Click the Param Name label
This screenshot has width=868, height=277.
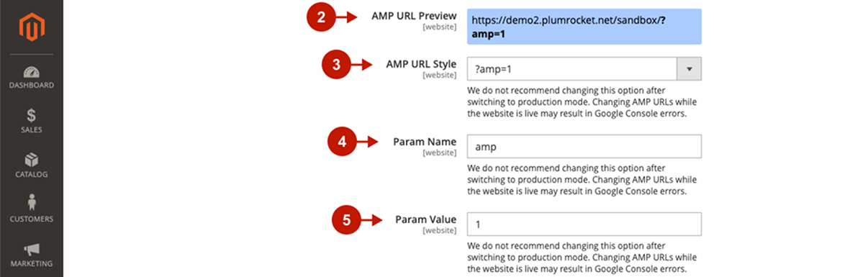(x=425, y=142)
